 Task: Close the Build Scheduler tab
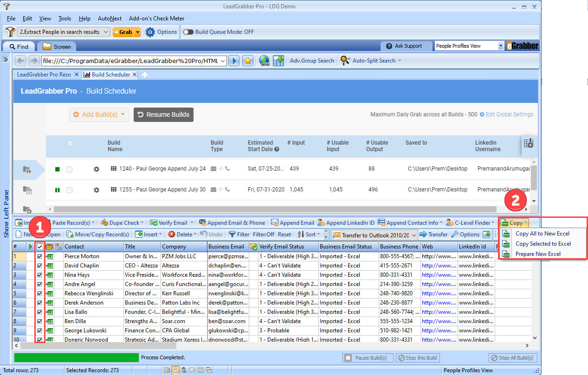(135, 75)
